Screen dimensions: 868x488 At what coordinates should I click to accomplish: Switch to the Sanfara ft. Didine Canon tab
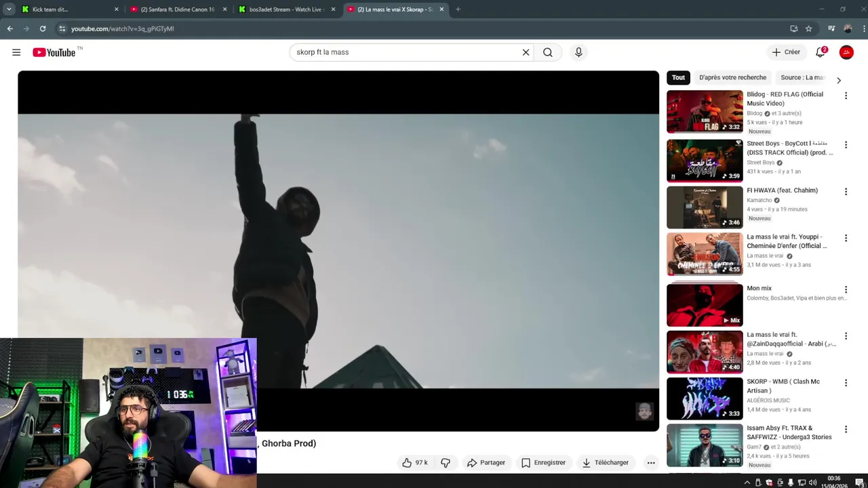[x=177, y=9]
